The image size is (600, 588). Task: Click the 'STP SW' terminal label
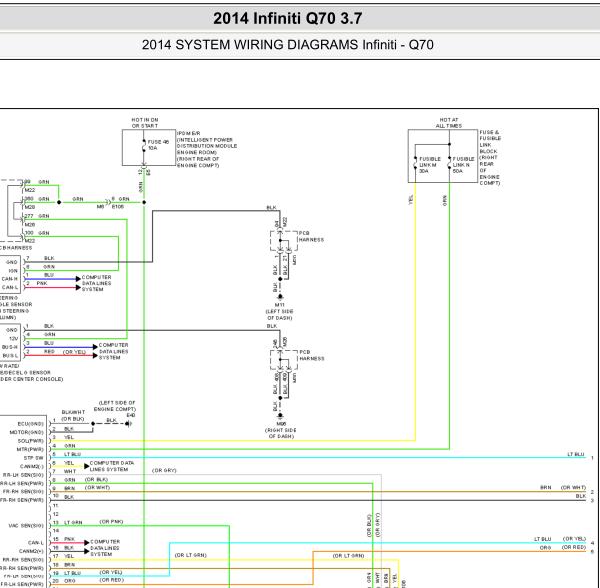(34, 458)
